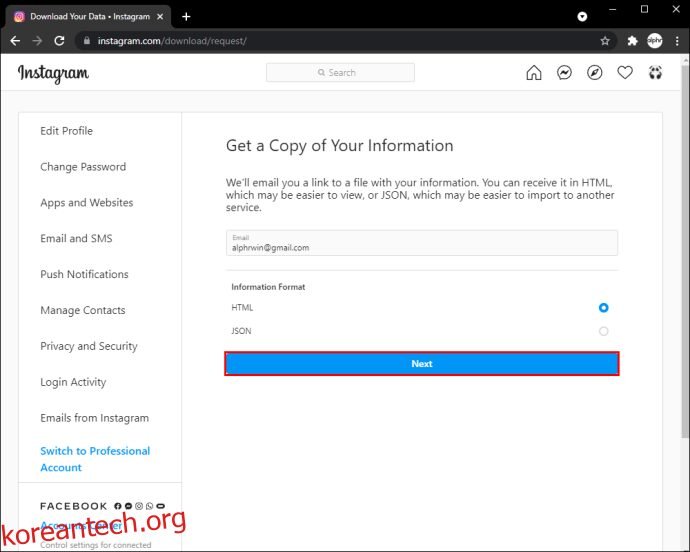The height and width of the screenshot is (552, 690).
Task: Open Manage Contacts settings
Action: tap(83, 310)
